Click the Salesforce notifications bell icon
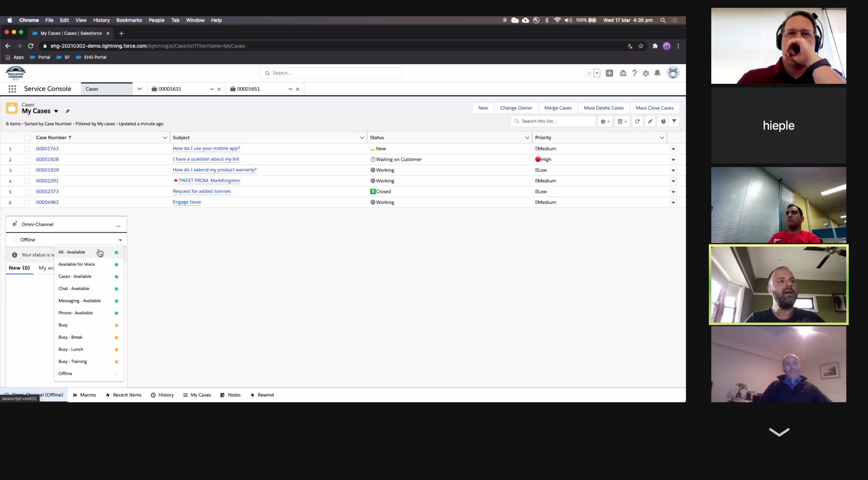 657,73
